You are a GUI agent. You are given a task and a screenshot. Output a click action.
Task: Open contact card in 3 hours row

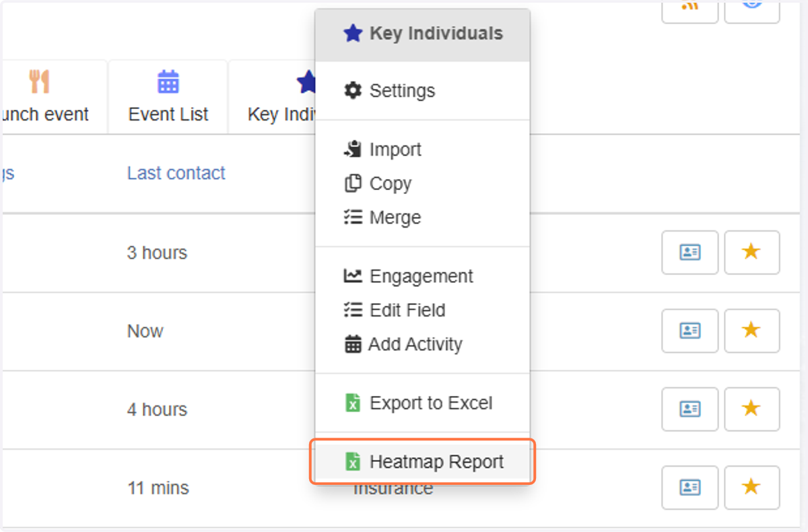[x=690, y=253]
